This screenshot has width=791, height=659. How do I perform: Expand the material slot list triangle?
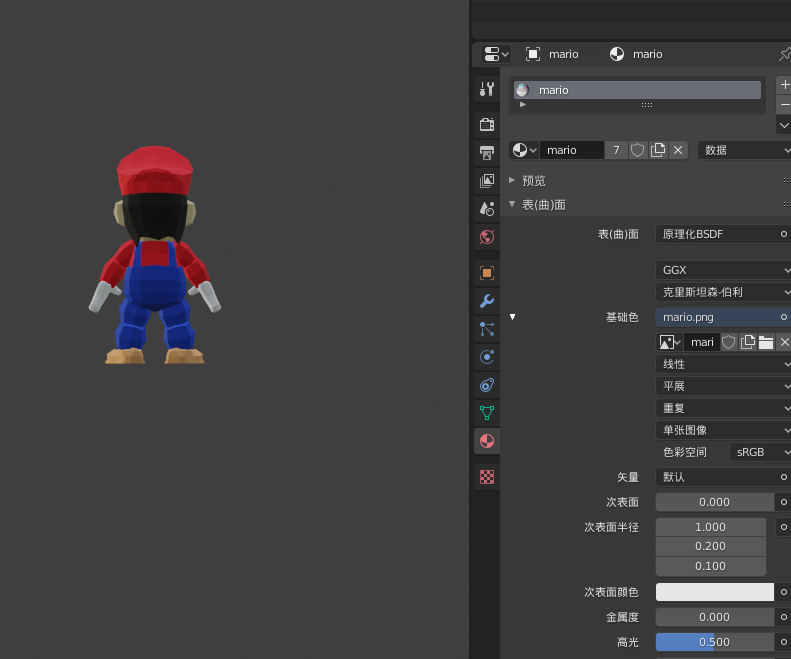click(x=523, y=104)
